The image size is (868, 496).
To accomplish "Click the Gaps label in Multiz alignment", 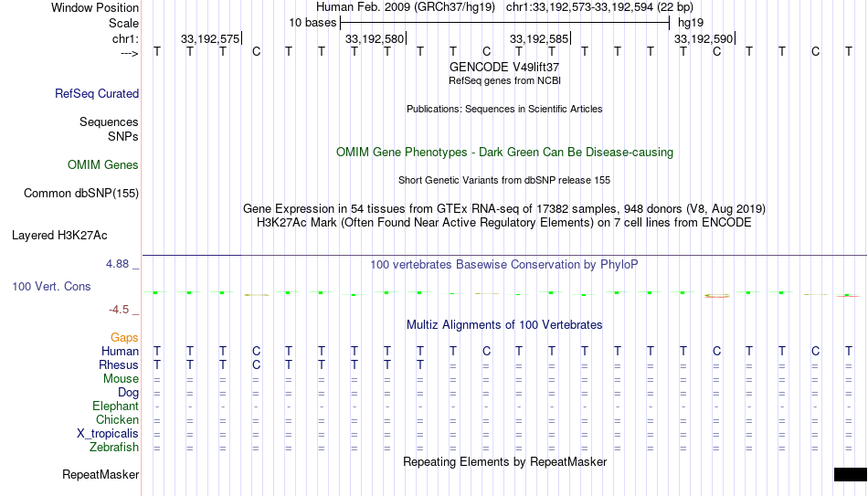I will (124, 337).
